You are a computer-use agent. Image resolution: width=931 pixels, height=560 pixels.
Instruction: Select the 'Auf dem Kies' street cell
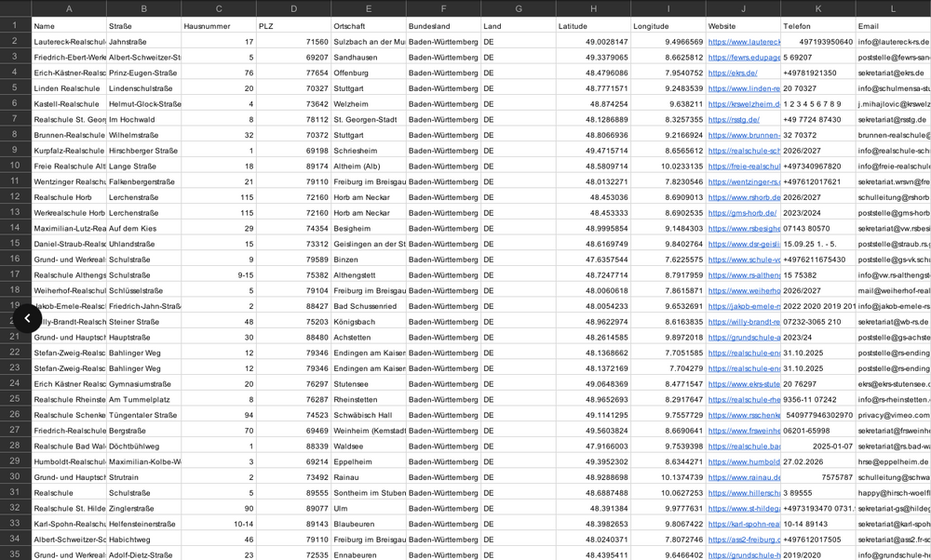click(143, 229)
